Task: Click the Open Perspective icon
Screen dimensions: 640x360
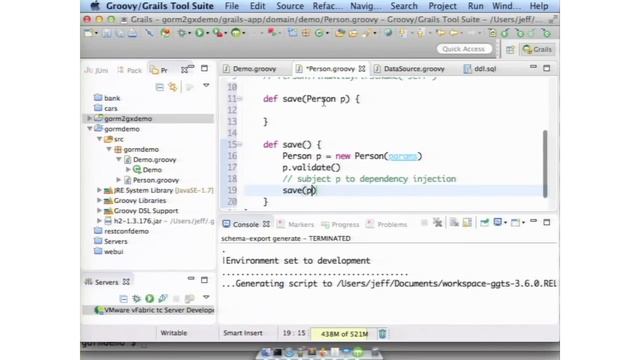Action: [x=510, y=49]
